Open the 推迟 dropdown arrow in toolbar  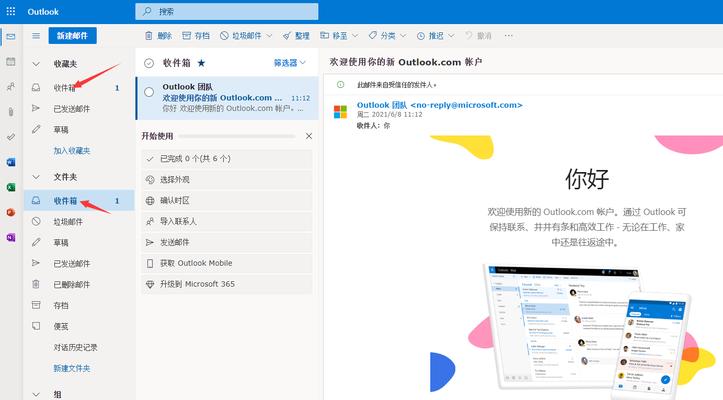point(451,36)
